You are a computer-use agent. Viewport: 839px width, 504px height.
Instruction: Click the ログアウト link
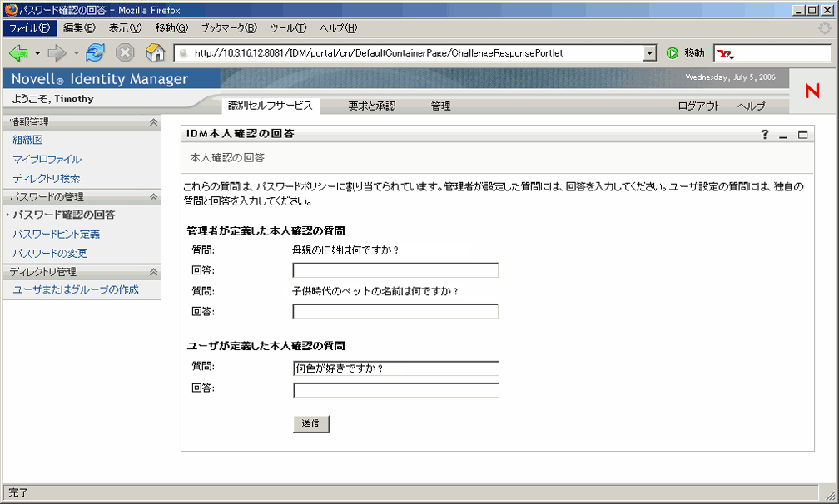(x=699, y=106)
